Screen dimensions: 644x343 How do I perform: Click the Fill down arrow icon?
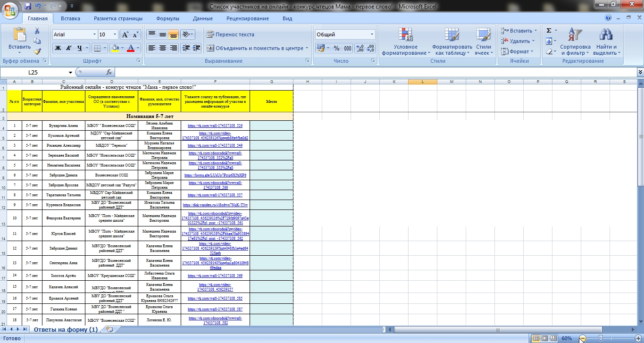pos(549,41)
